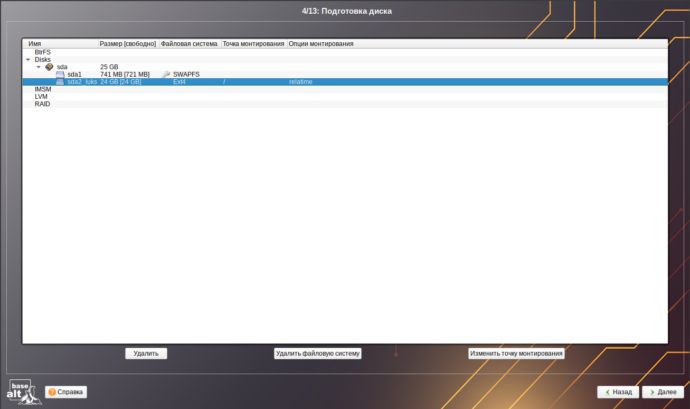Select the sda disk row
The image size is (690, 409).
coord(345,67)
